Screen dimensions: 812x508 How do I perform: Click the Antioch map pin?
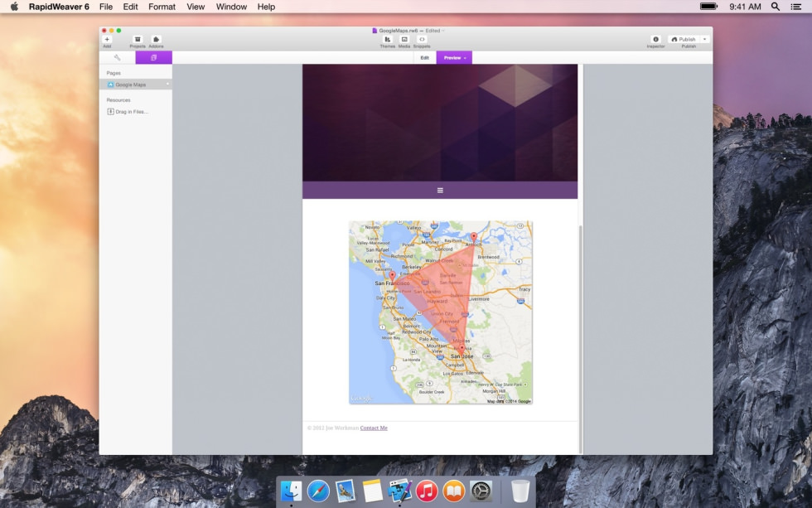474,237
